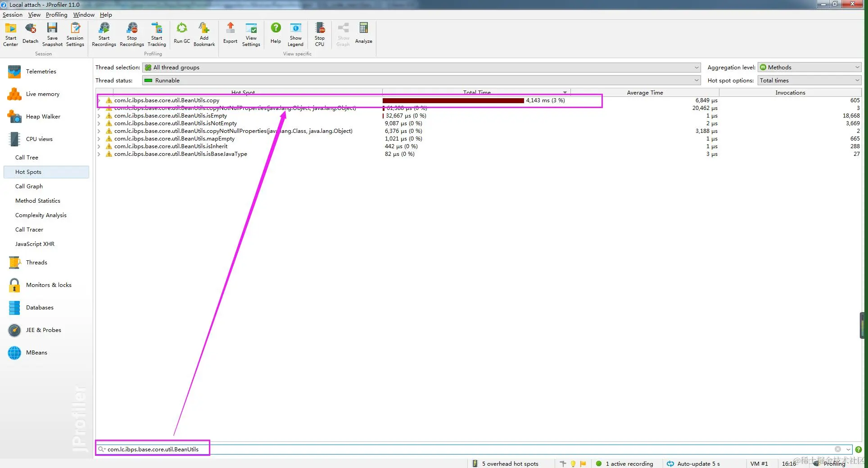Click green help icon beside filter field
The image size is (868, 468).
(859, 450)
